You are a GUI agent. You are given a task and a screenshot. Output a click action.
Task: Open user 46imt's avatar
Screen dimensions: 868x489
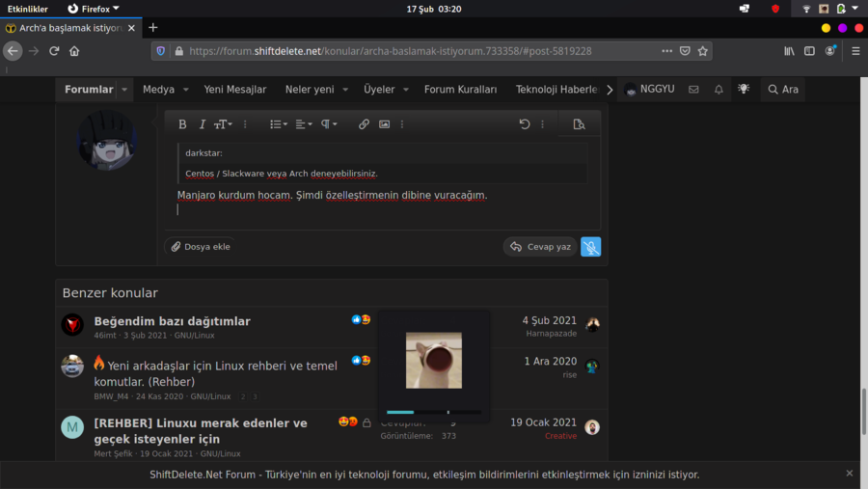(x=72, y=324)
